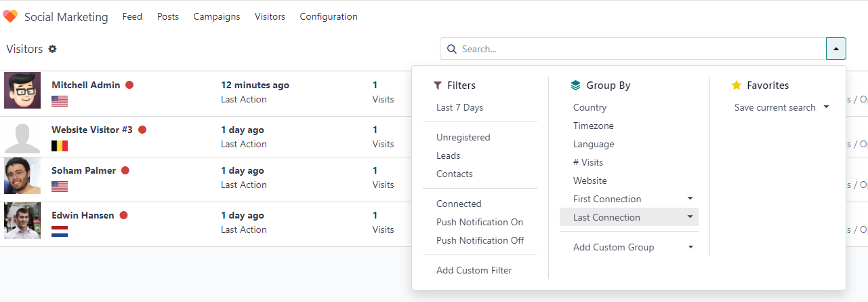The height and width of the screenshot is (302, 868).
Task: Open the Campaigns menu
Action: point(217,16)
